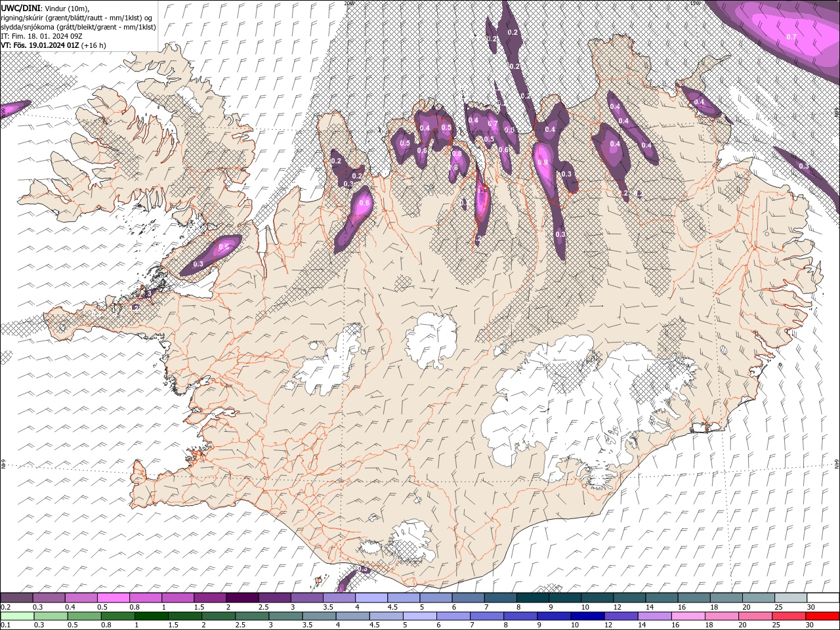Pick the upper-row snow swatch labeled 18
The width and height of the screenshot is (840, 630).
pyautogui.click(x=726, y=598)
